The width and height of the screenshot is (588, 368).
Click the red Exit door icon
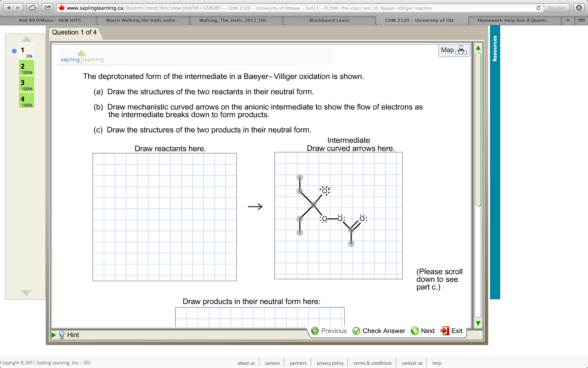point(445,331)
